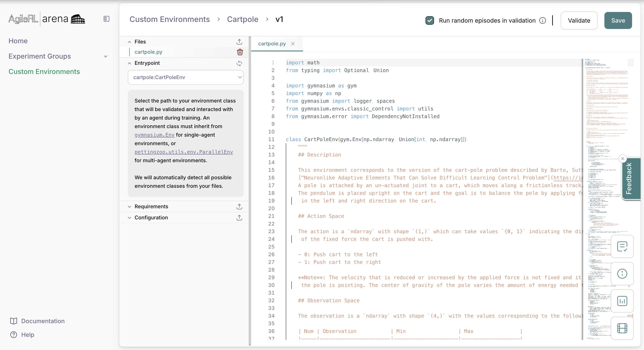This screenshot has height=350, width=644.
Task: Click the Validate button
Action: tap(579, 20)
